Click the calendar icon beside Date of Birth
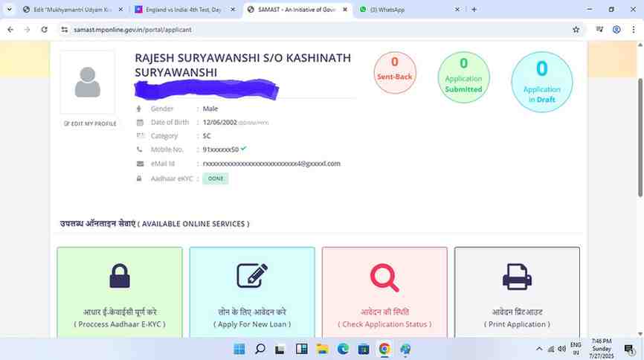The image size is (644, 360). [x=140, y=123]
